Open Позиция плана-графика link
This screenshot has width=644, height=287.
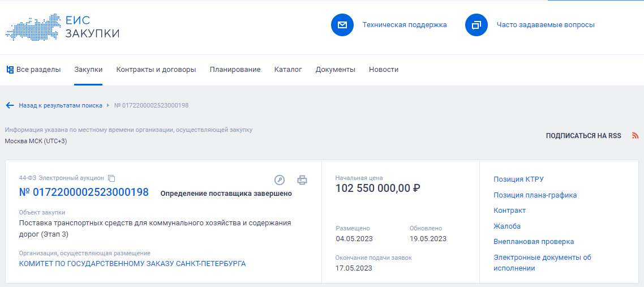click(x=535, y=195)
